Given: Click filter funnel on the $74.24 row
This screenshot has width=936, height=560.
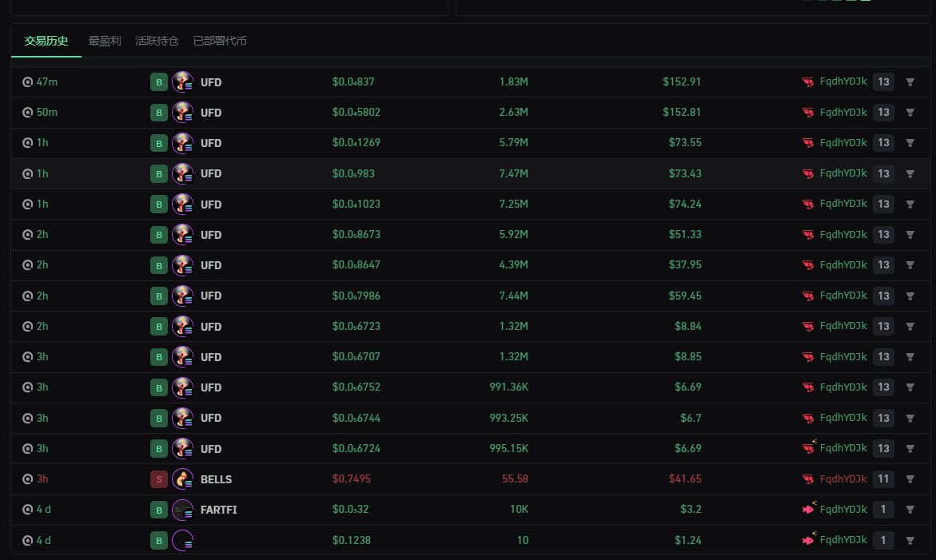Looking at the screenshot, I should (x=910, y=204).
